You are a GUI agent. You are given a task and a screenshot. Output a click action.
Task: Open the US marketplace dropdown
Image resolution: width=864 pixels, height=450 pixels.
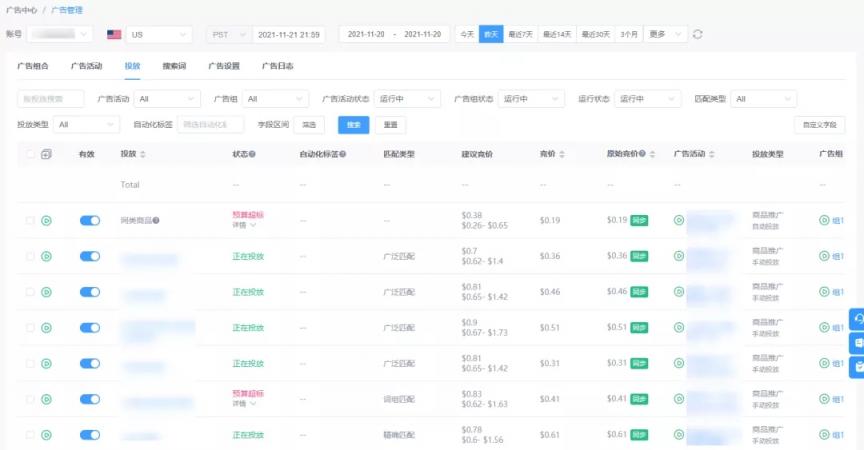(159, 34)
